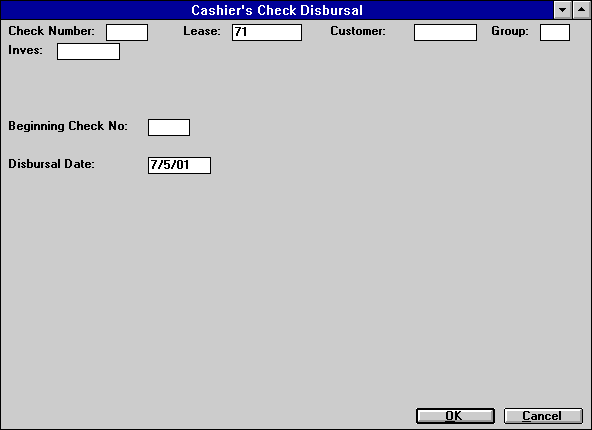Focus the Inves text field
The width and height of the screenshot is (592, 430).
tap(88, 51)
